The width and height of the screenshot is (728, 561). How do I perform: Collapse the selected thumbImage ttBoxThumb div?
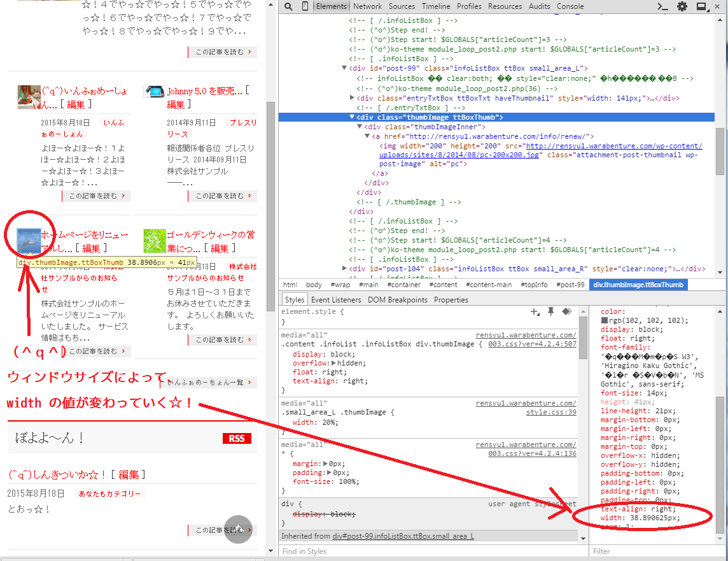(352, 117)
